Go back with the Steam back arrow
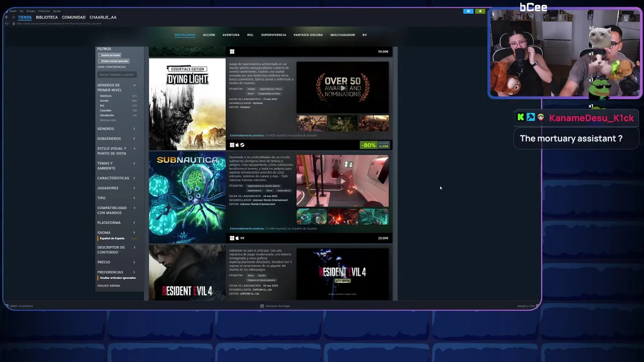The width and height of the screenshot is (644, 362). (7, 17)
